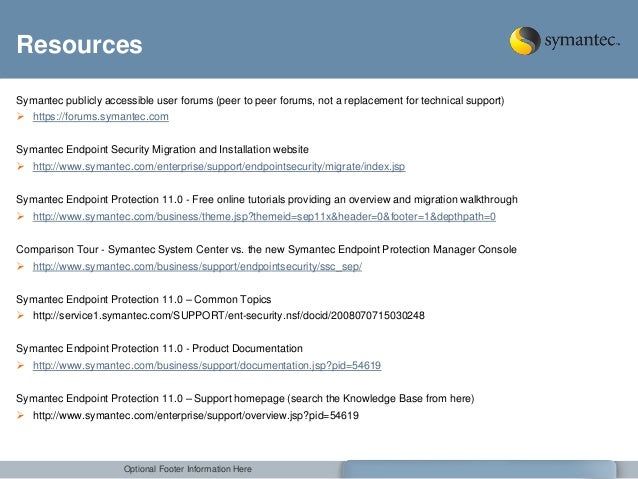638x479 pixels.
Task: Click 'Product Documentation' heading line
Action: (x=160, y=348)
